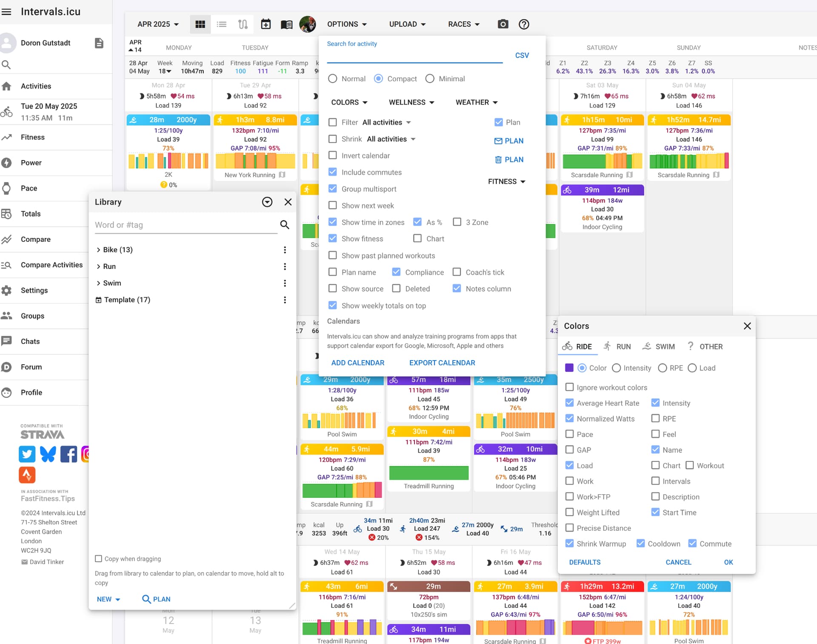Reset colors with DEFAULTS button
This screenshot has width=817, height=644.
pos(585,562)
